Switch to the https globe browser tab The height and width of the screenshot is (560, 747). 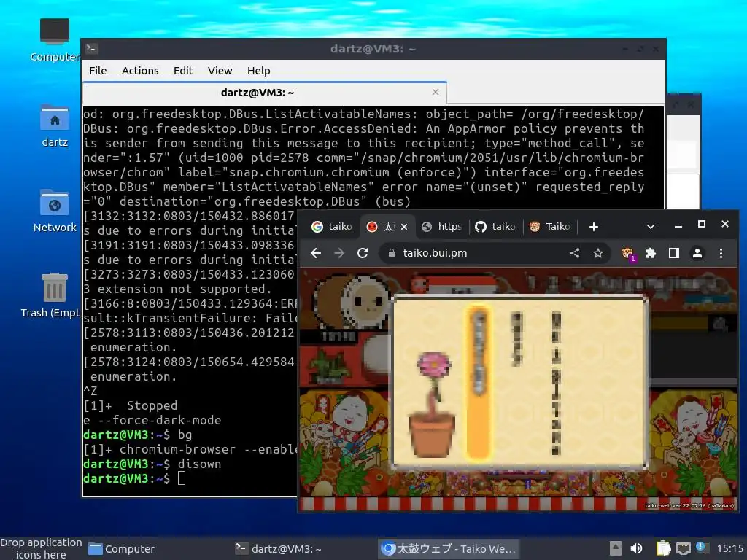pos(442,227)
